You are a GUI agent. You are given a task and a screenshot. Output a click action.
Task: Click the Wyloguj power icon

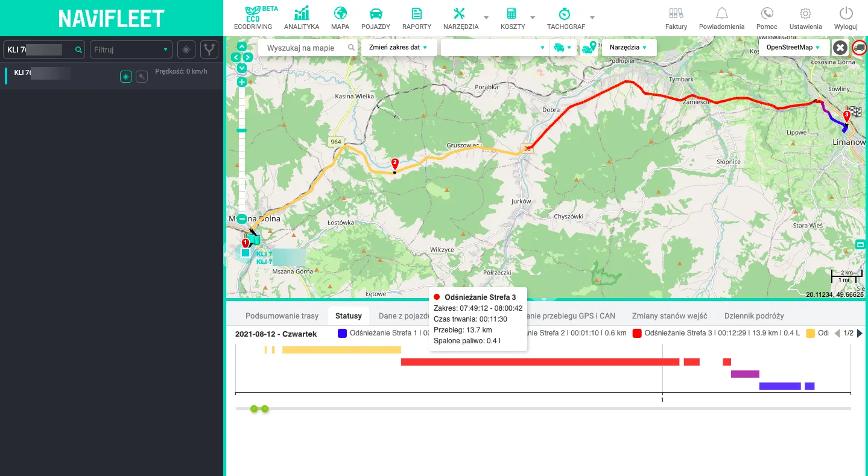click(x=846, y=18)
